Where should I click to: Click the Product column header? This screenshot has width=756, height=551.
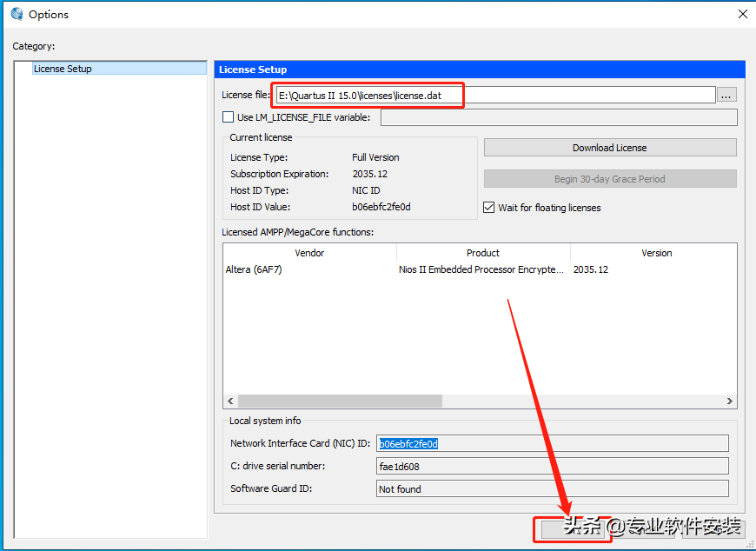coord(483,253)
